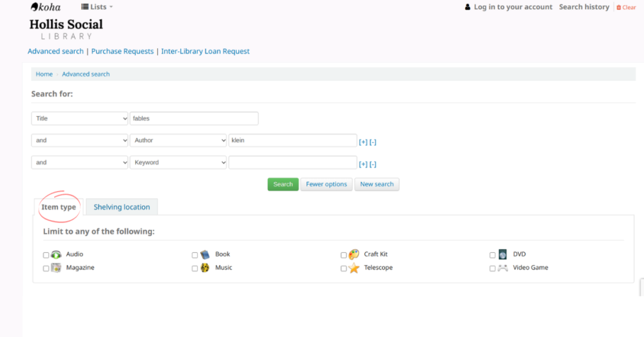Viewport: 644px width, 337px height.
Task: Click the Magazine item type icon
Action: tap(56, 268)
